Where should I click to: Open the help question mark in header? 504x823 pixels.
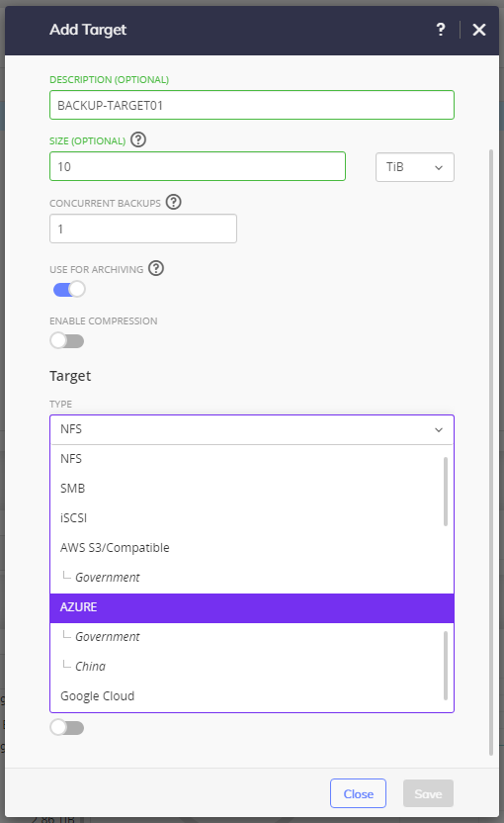click(x=441, y=30)
